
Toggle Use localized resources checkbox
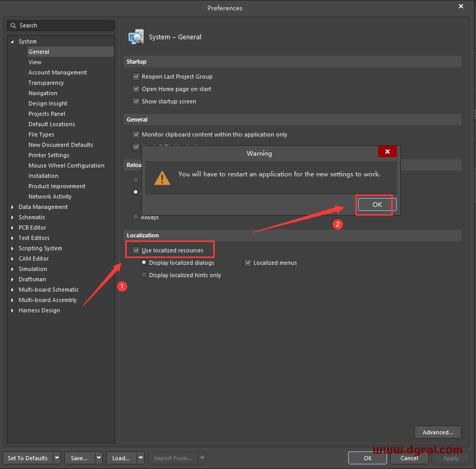[x=136, y=250]
